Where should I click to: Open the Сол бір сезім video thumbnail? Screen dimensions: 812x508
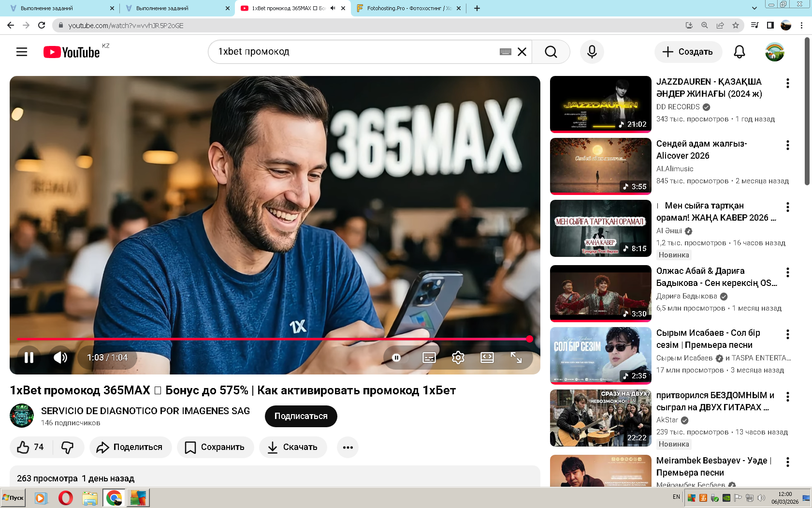pos(600,355)
